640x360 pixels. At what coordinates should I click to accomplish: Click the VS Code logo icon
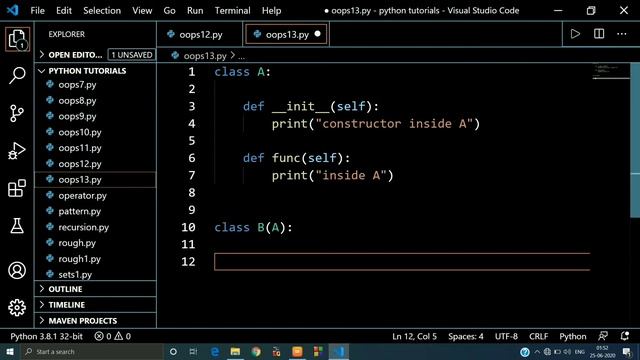coord(12,10)
